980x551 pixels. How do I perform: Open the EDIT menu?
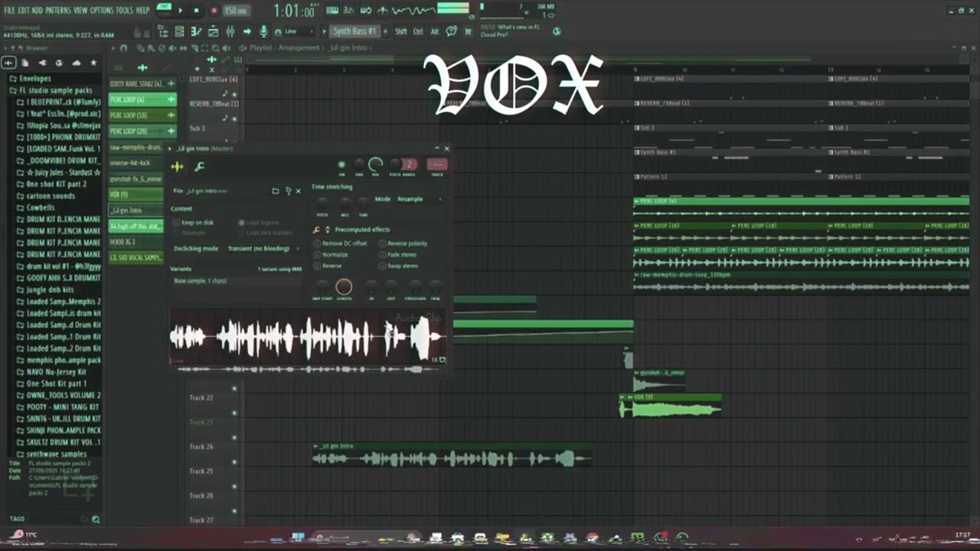(24, 10)
